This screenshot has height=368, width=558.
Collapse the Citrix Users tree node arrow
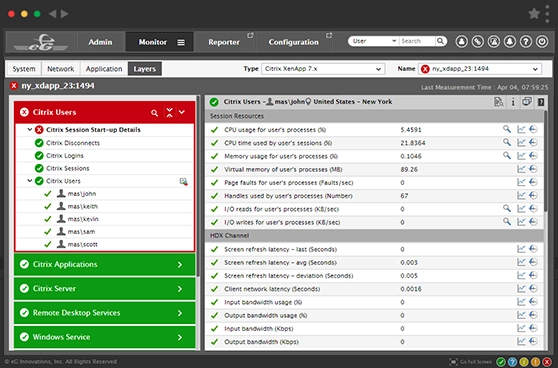(30, 181)
